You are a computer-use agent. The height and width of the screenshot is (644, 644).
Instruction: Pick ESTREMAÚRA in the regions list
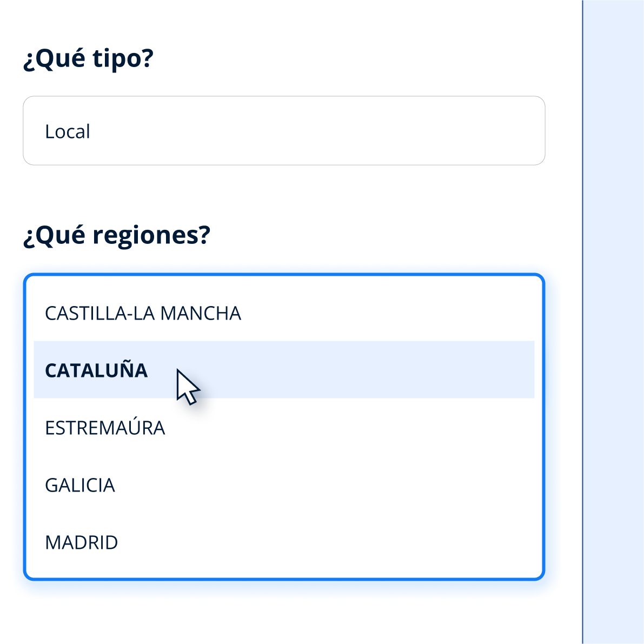tap(105, 428)
